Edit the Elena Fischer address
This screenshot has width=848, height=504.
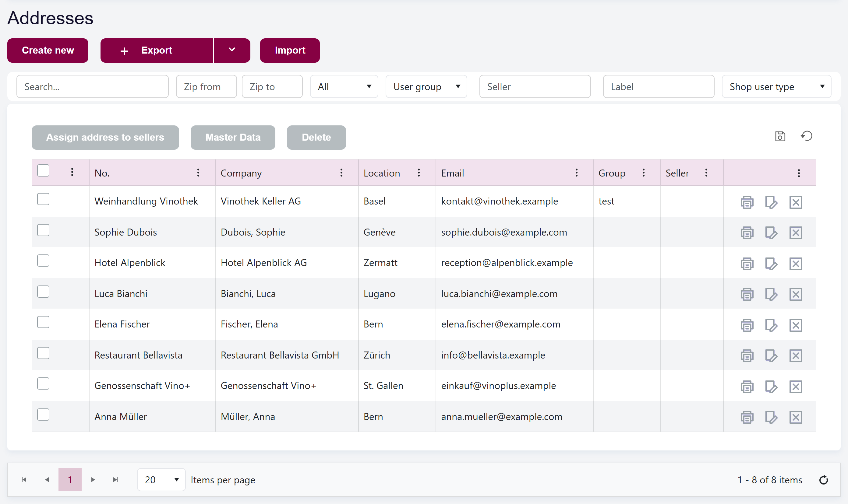[x=771, y=325]
